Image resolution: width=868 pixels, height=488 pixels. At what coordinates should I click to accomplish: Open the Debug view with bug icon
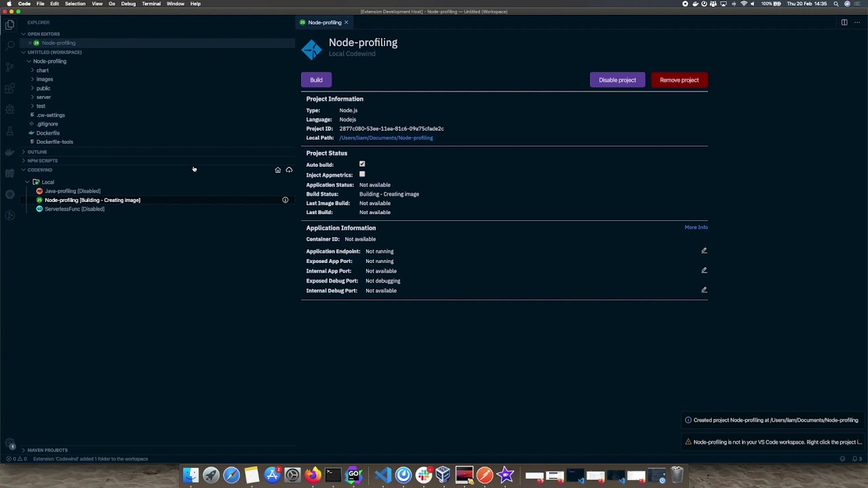point(9,109)
